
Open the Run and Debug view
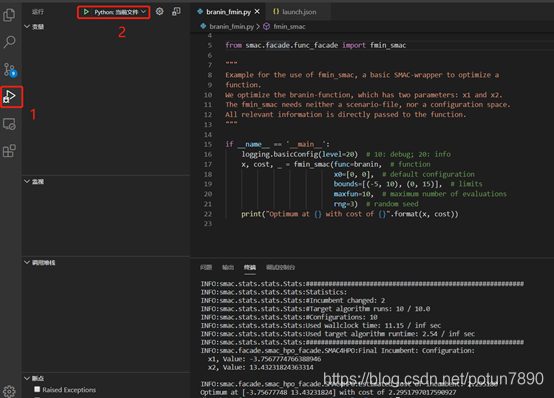tap(10, 96)
